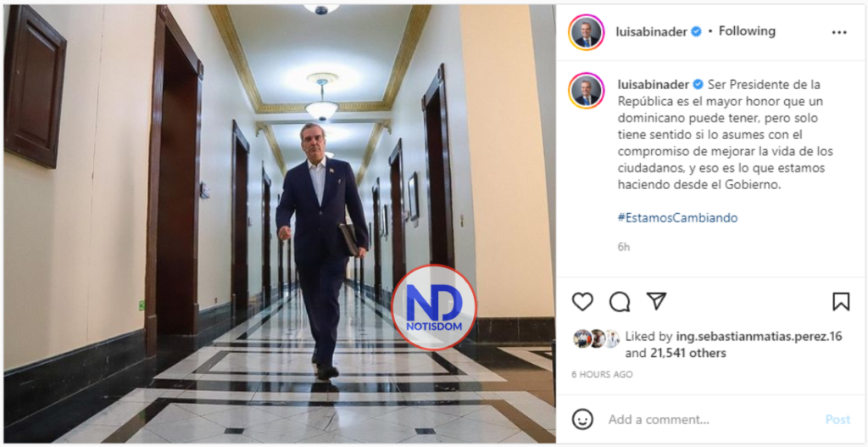Click the liker avatars next to Liked by
Image resolution: width=868 pixels, height=447 pixels.
point(596,338)
